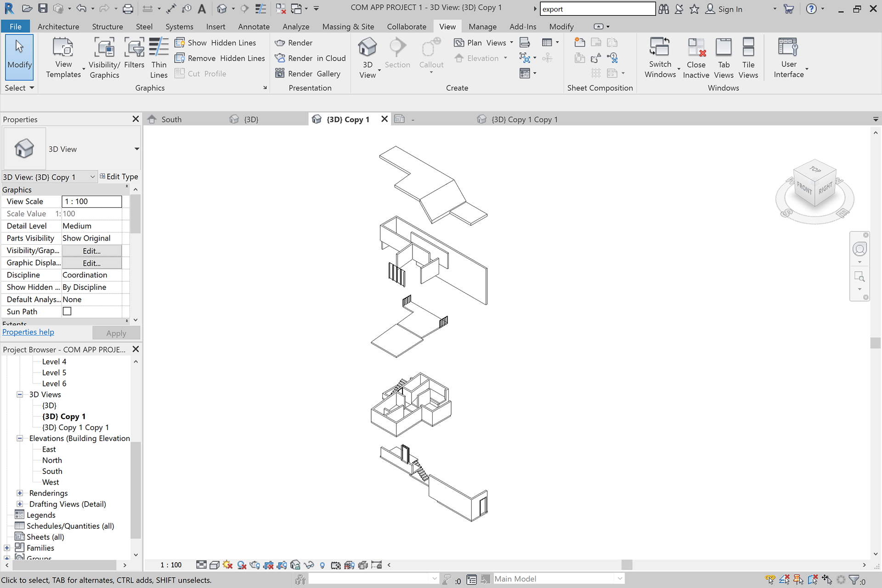
Task: Open the Properties help link
Action: click(28, 332)
